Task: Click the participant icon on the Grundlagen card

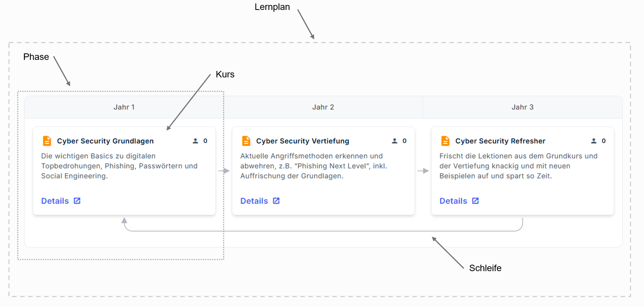Action: coord(196,141)
